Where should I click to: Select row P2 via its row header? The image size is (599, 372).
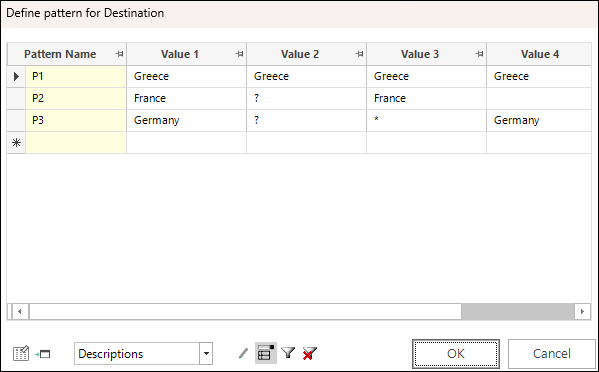pos(16,99)
